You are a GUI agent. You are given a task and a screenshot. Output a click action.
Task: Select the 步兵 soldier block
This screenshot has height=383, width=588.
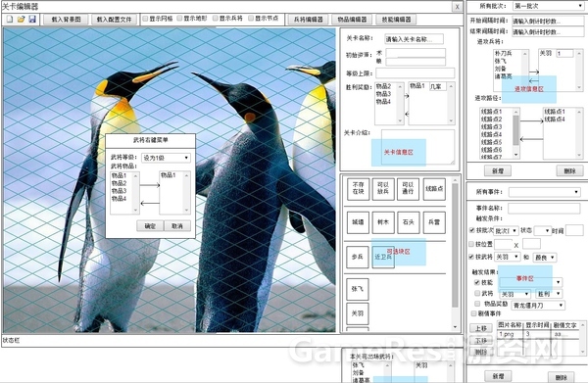point(358,257)
